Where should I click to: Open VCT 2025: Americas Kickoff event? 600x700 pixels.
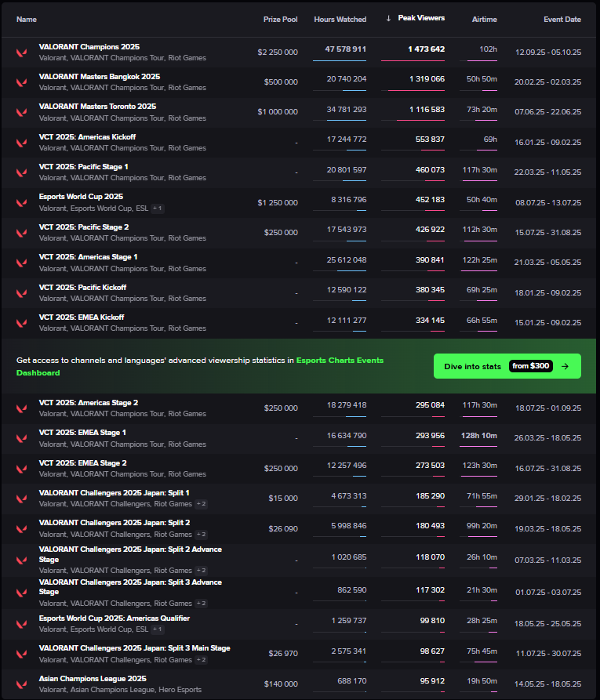click(87, 137)
